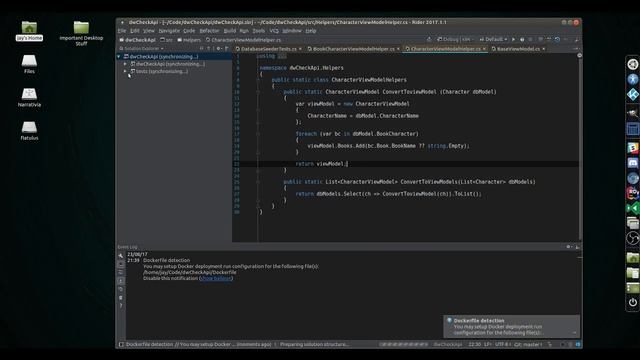Open the Build menu
Image resolution: width=640 pixels, height=360 pixels.
(230, 31)
